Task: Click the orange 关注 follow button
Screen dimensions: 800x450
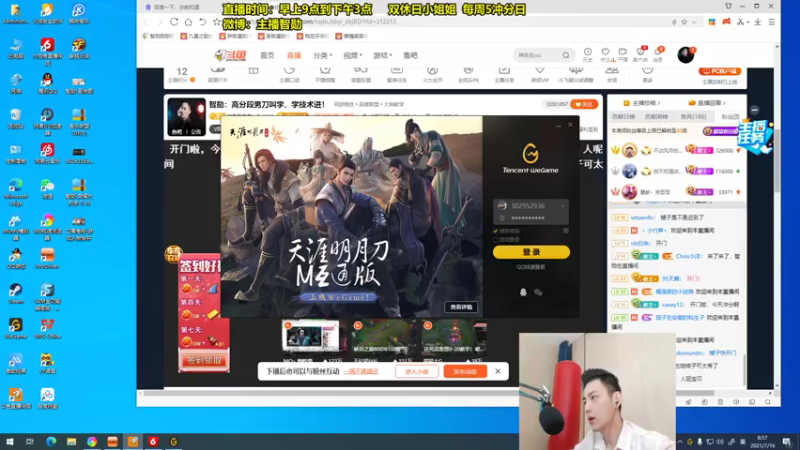Action: click(584, 104)
